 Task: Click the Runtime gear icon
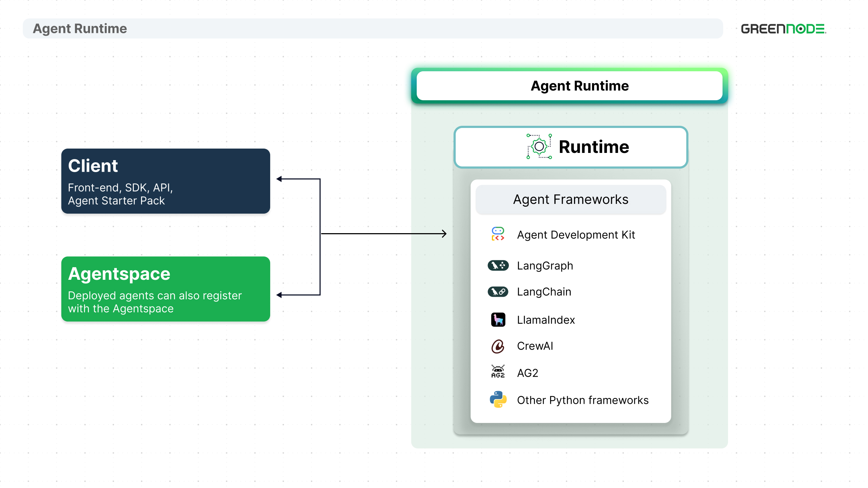(539, 146)
